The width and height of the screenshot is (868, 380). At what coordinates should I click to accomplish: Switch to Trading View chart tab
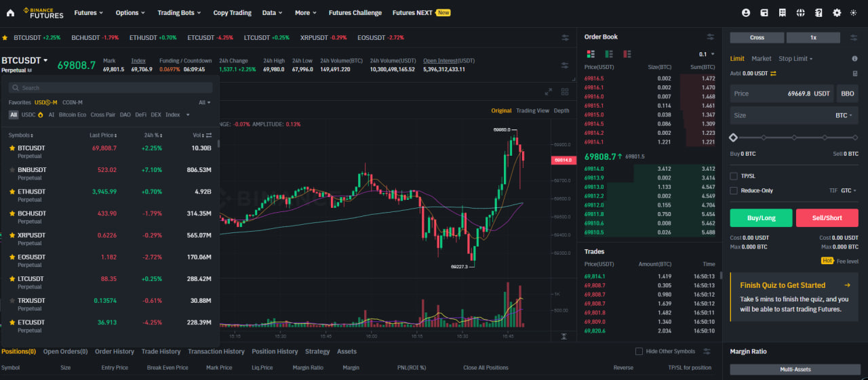tap(532, 110)
